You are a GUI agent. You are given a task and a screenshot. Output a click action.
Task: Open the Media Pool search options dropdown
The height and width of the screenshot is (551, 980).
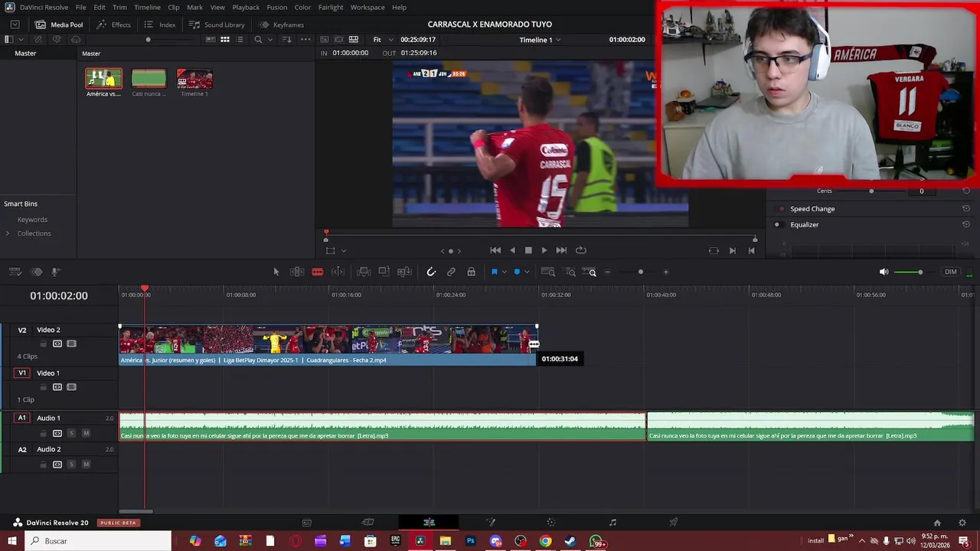[x=269, y=39]
